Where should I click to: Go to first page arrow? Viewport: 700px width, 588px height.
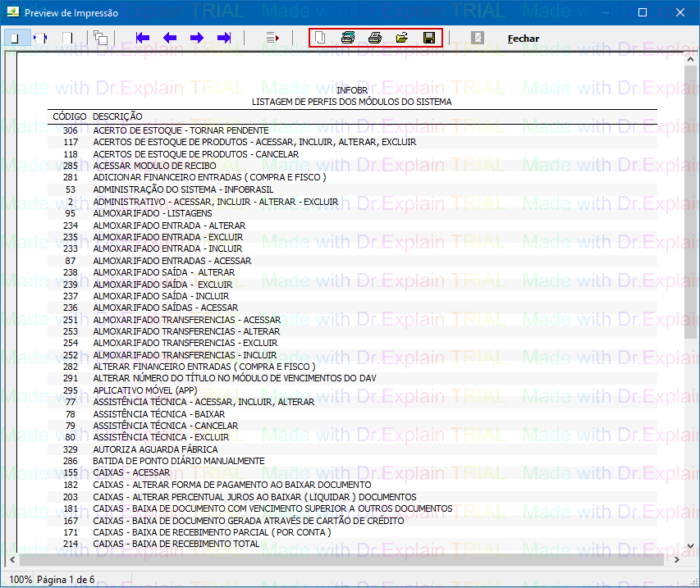pyautogui.click(x=143, y=38)
